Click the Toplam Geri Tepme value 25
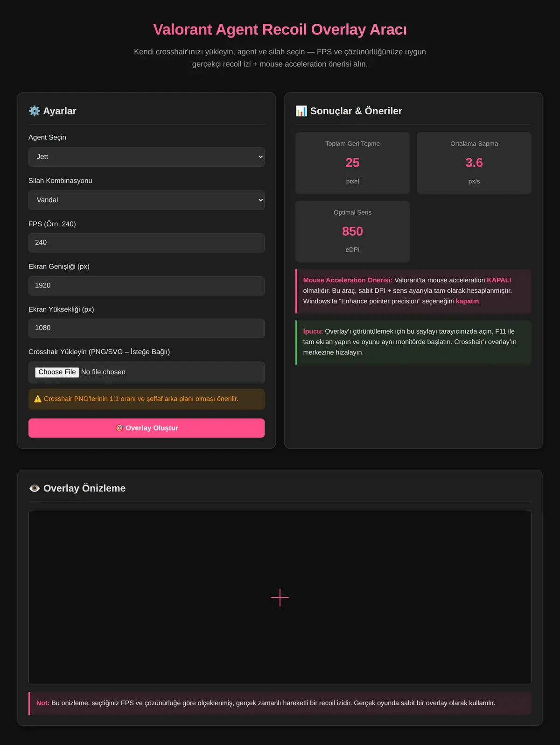The height and width of the screenshot is (745, 560). pyautogui.click(x=352, y=162)
